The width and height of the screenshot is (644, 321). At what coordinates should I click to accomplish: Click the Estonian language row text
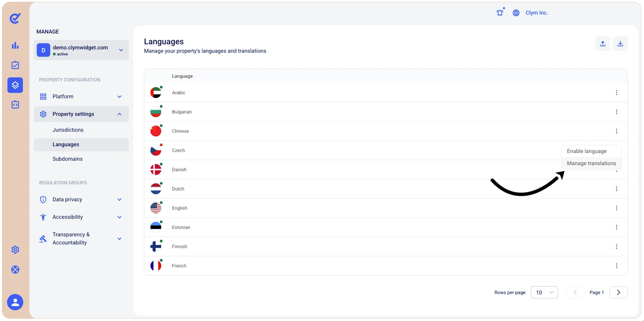click(x=181, y=227)
